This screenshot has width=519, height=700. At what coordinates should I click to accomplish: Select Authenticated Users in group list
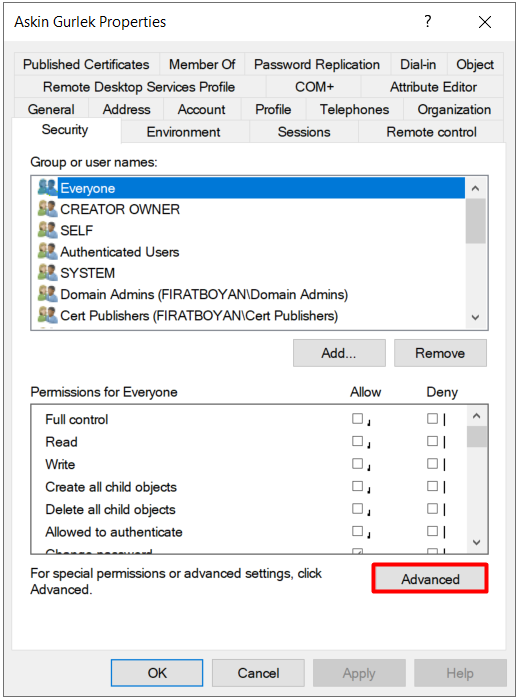tap(251, 251)
